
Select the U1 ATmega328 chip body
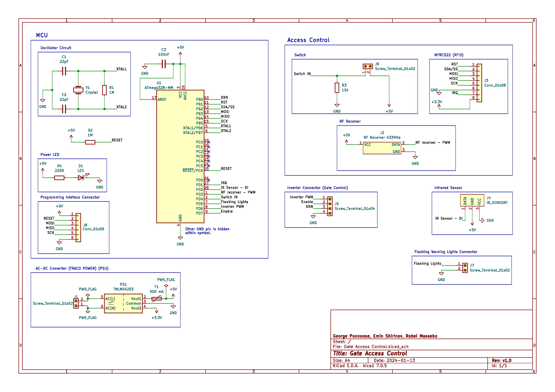[x=180, y=156]
